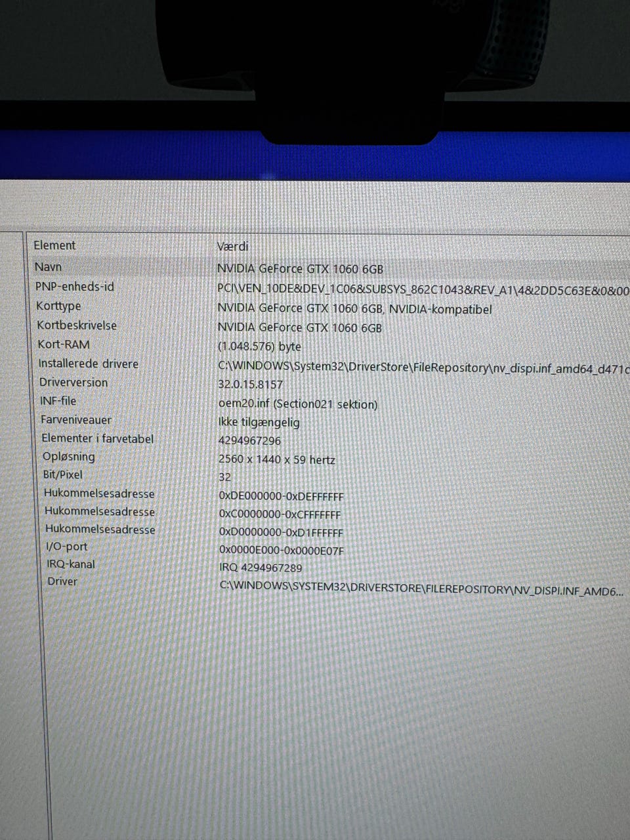Screen dimensions: 630x840
Task: Select the Opløsning row label
Action: pos(68,457)
